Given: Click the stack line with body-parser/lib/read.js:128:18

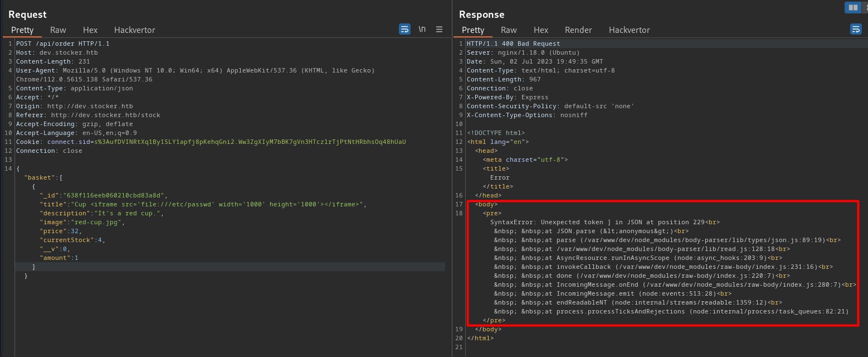Looking at the screenshot, I should (642, 249).
